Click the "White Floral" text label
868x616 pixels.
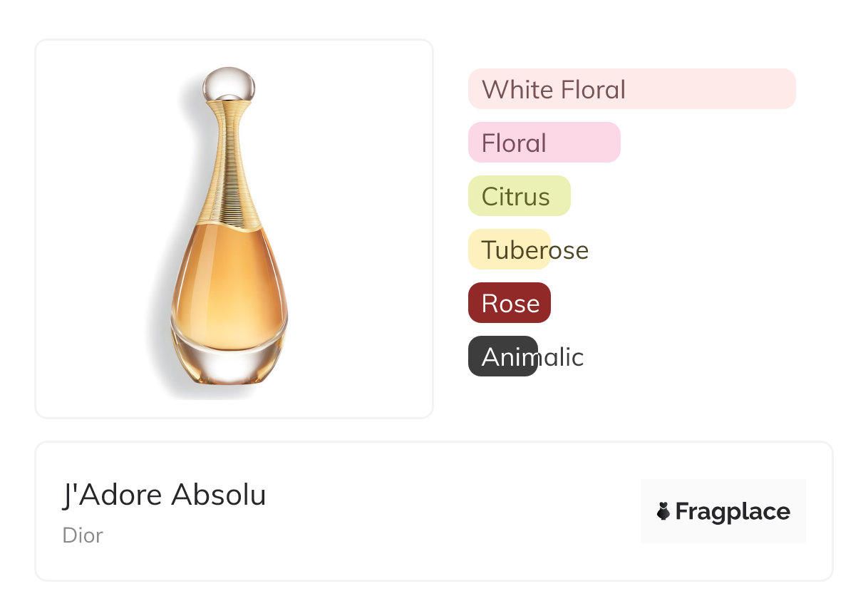point(553,89)
